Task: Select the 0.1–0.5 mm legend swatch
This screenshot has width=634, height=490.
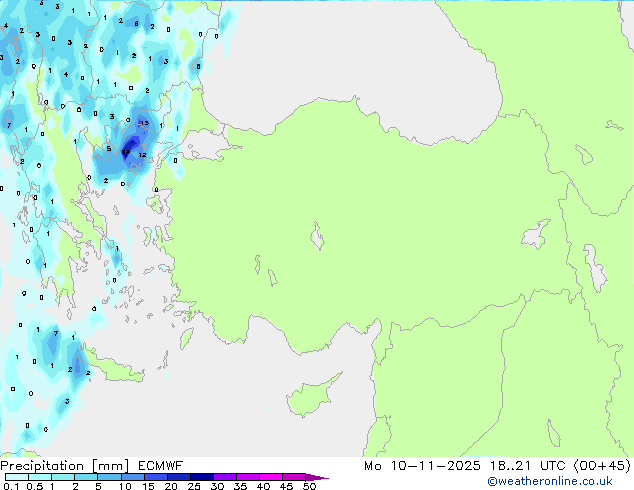Action: [17, 477]
